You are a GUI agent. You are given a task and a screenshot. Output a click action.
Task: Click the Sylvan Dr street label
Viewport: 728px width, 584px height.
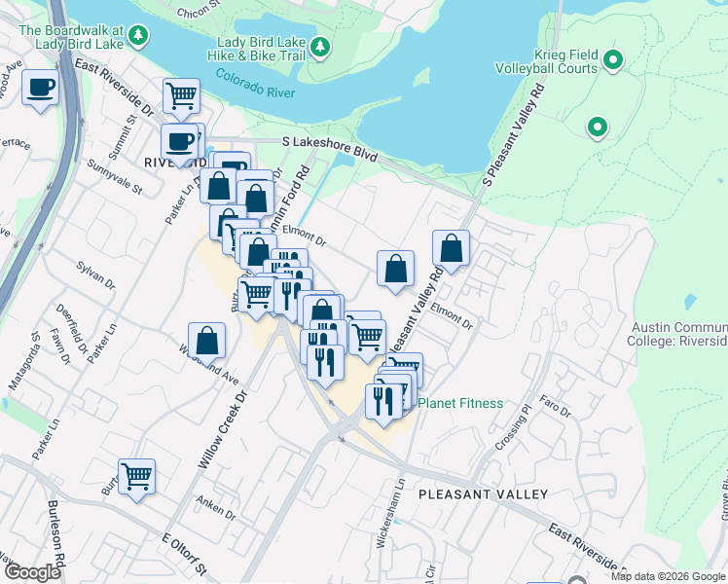[95, 275]
